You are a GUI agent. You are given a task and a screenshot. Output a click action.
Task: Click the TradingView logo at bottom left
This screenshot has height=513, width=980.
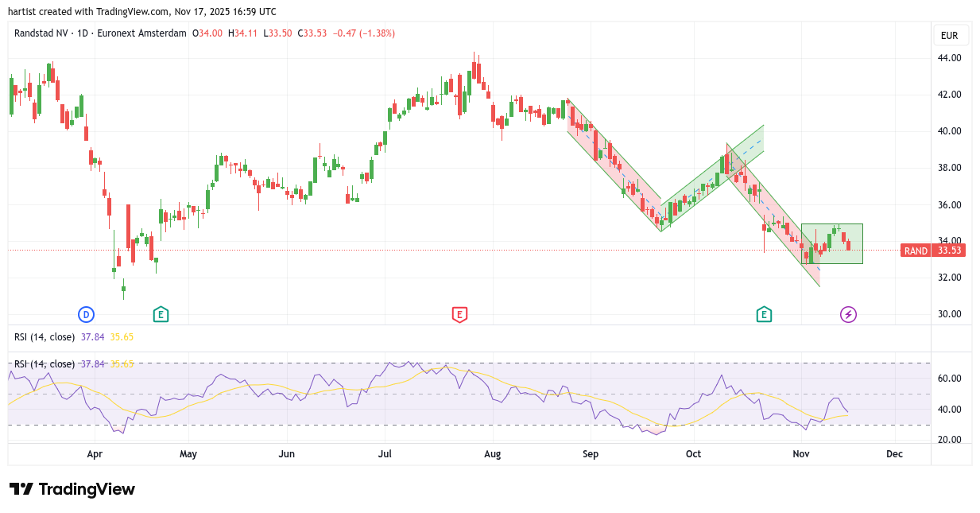point(72,489)
